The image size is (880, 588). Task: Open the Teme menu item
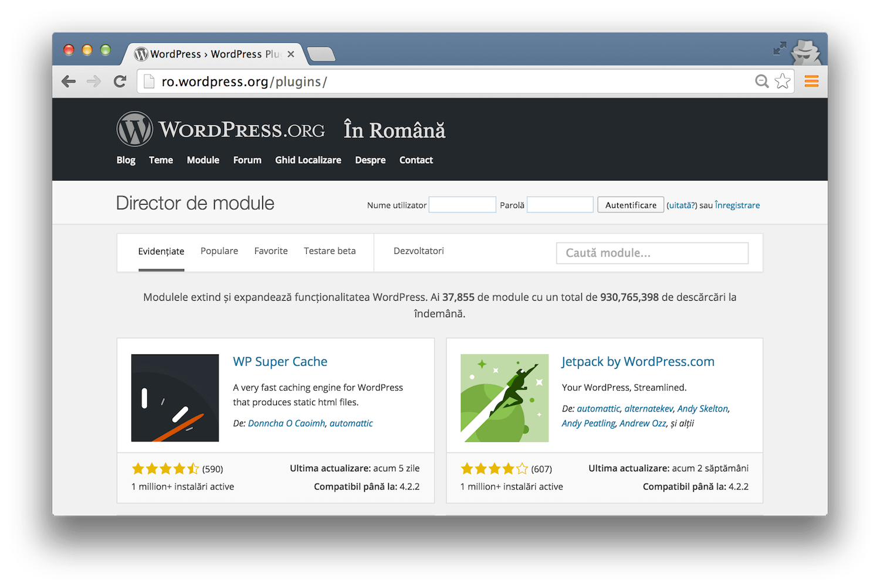coord(161,160)
